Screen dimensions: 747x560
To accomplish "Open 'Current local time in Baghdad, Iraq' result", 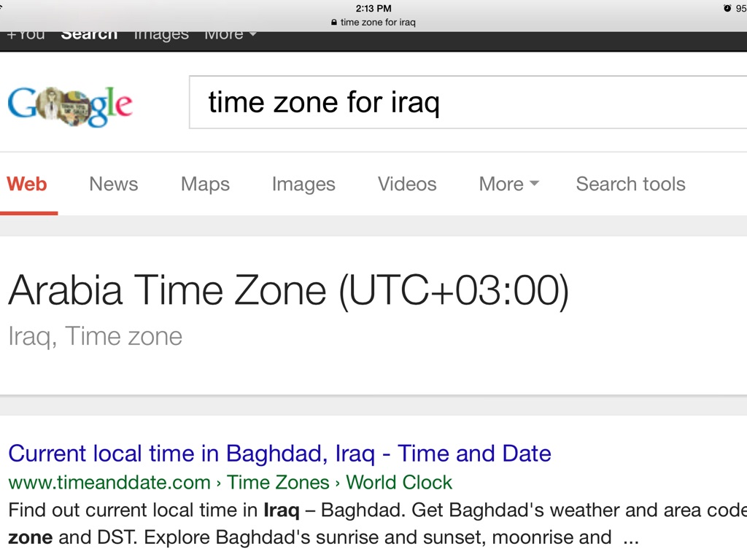I will [x=279, y=454].
